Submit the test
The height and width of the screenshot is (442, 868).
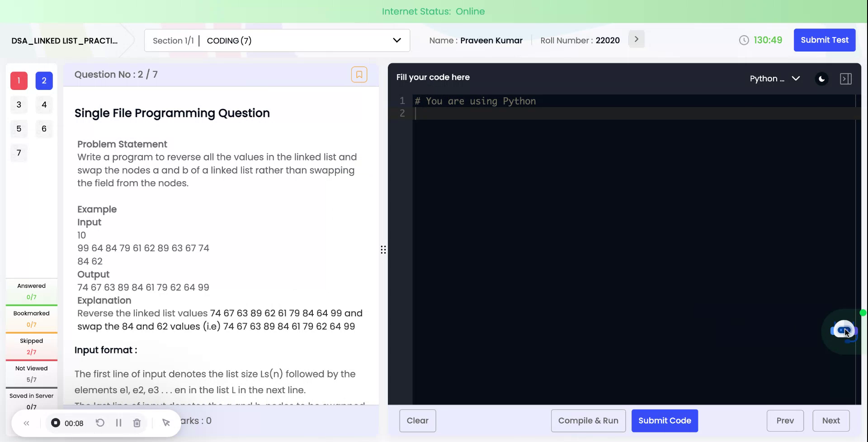click(x=824, y=40)
